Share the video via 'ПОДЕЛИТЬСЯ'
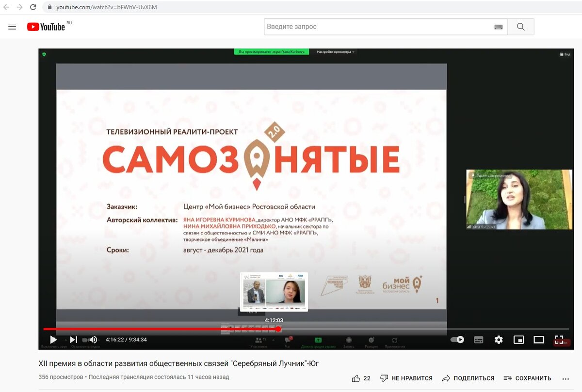Viewport: 582px width, 392px height. point(468,378)
